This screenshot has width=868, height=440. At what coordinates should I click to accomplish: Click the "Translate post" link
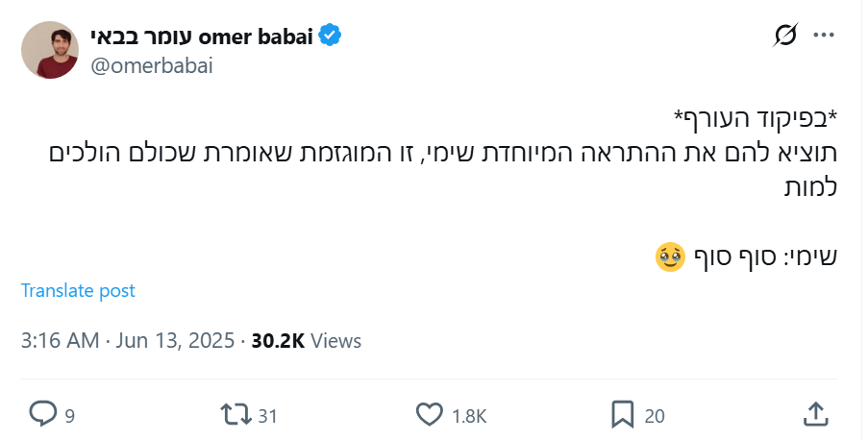click(x=78, y=290)
